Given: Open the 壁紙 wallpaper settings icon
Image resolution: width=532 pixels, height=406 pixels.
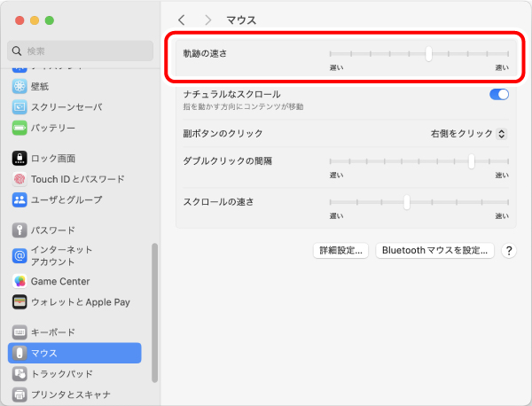Looking at the screenshot, I should [20, 86].
